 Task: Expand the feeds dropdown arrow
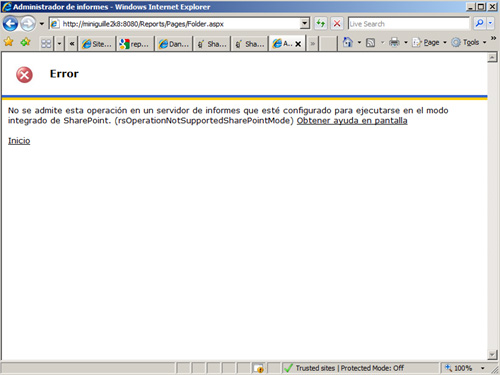click(x=382, y=42)
